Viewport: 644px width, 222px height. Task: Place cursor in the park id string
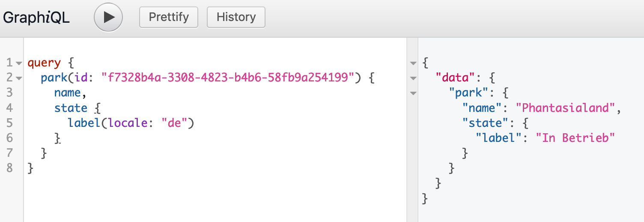click(x=227, y=78)
